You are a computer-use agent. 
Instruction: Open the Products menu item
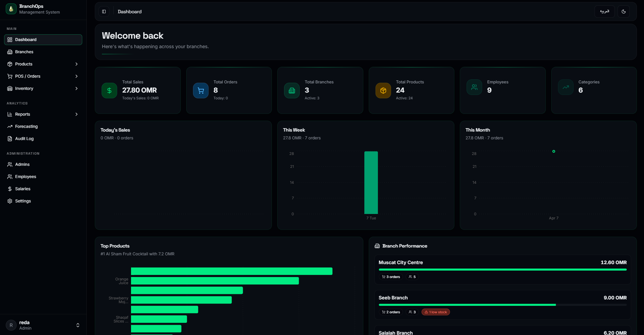(x=43, y=64)
